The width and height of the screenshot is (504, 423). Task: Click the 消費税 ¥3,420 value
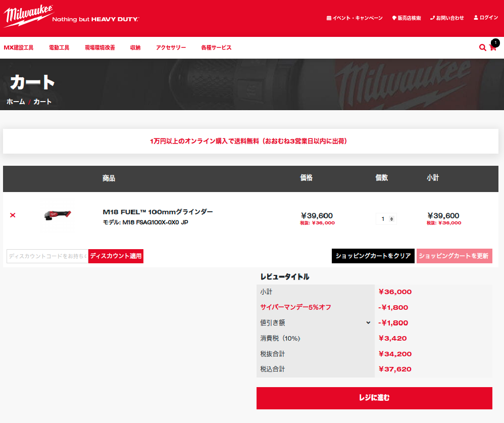click(x=392, y=339)
